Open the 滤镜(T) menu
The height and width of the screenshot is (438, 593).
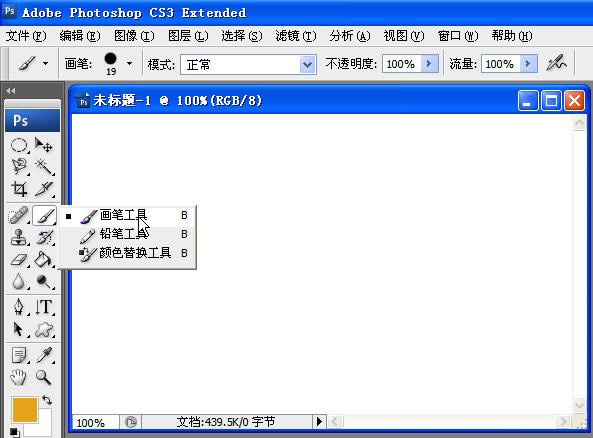[296, 36]
